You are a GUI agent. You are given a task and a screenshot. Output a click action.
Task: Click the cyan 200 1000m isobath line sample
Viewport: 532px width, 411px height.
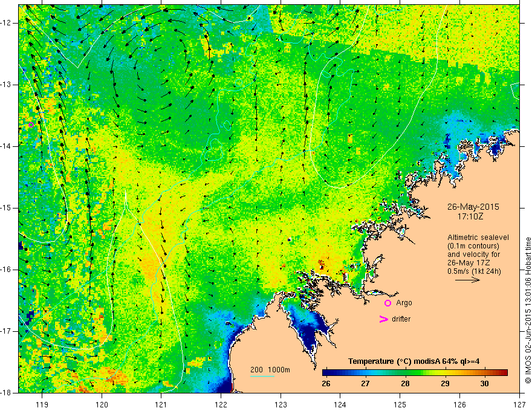click(262, 376)
